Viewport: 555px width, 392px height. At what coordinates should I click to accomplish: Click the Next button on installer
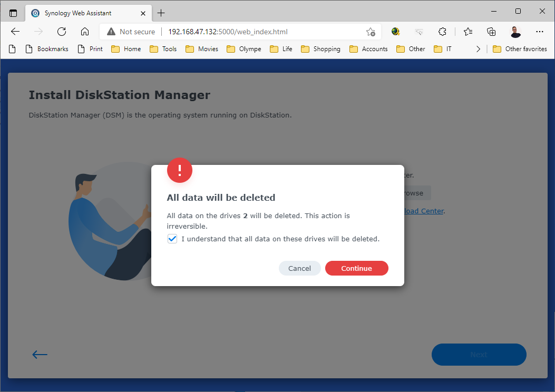[x=479, y=354]
